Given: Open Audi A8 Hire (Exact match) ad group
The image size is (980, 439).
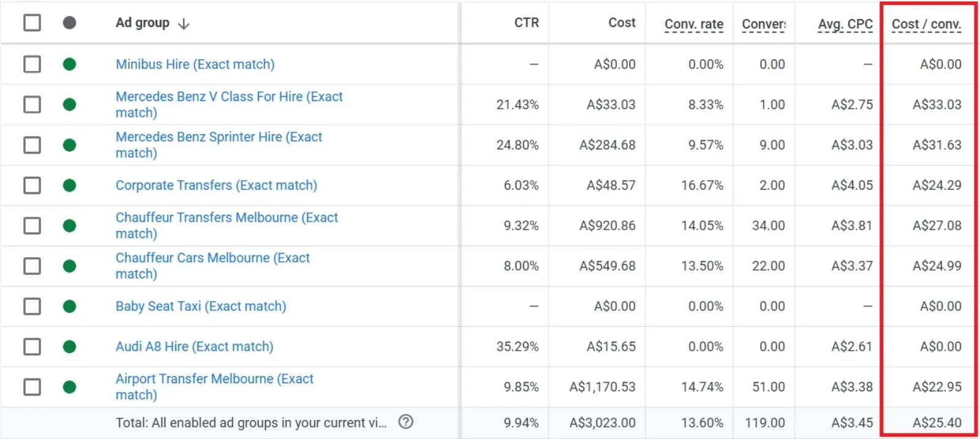Looking at the screenshot, I should coord(194,347).
